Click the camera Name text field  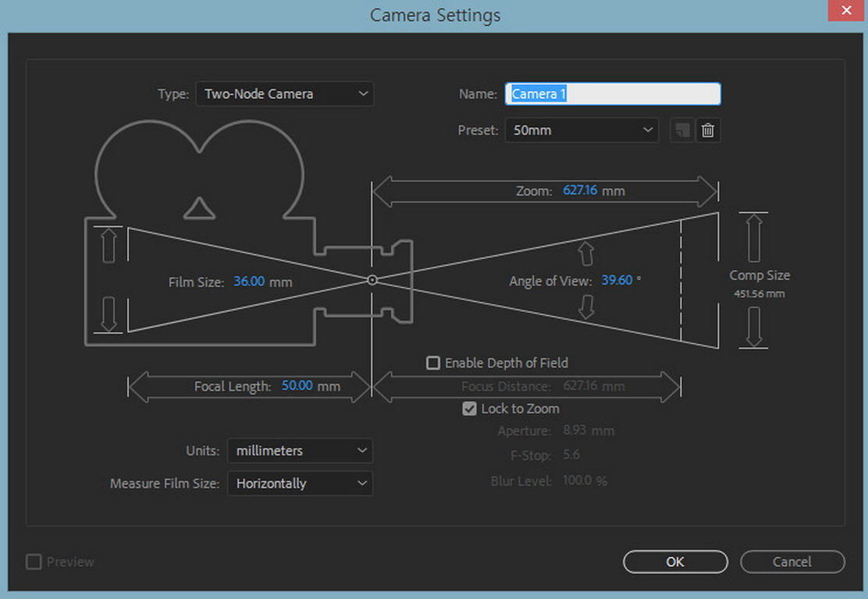tap(613, 94)
